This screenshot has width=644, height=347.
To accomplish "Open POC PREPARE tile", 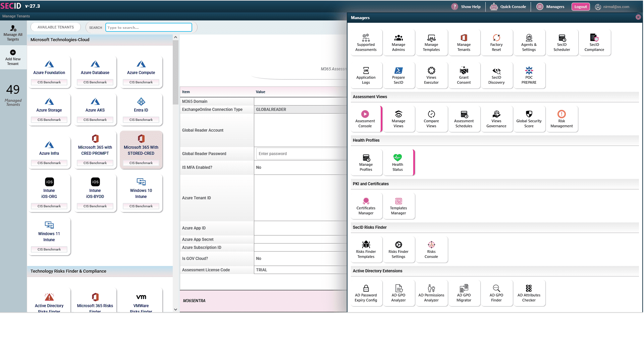I will pos(529,75).
